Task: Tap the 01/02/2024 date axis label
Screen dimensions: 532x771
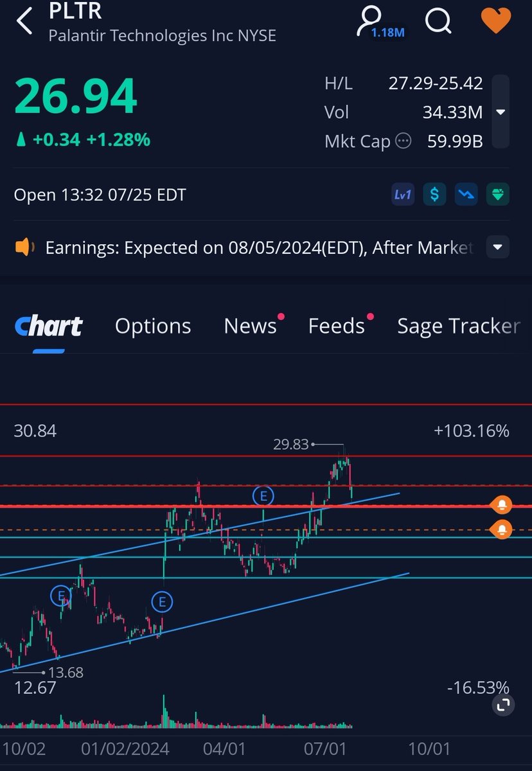Action: coord(125,749)
